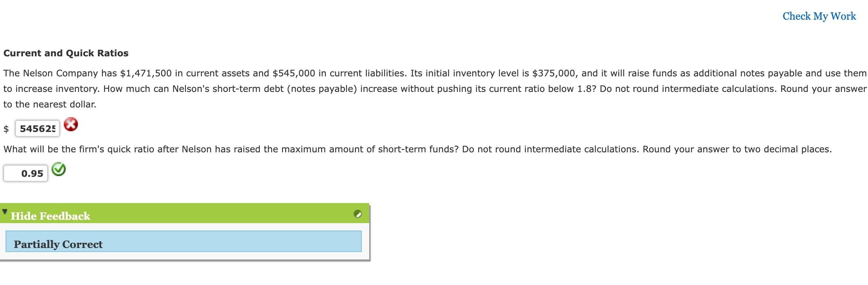The image size is (868, 285).
Task: Collapse feedback using the black disclosure triangle
Action: coord(4,212)
